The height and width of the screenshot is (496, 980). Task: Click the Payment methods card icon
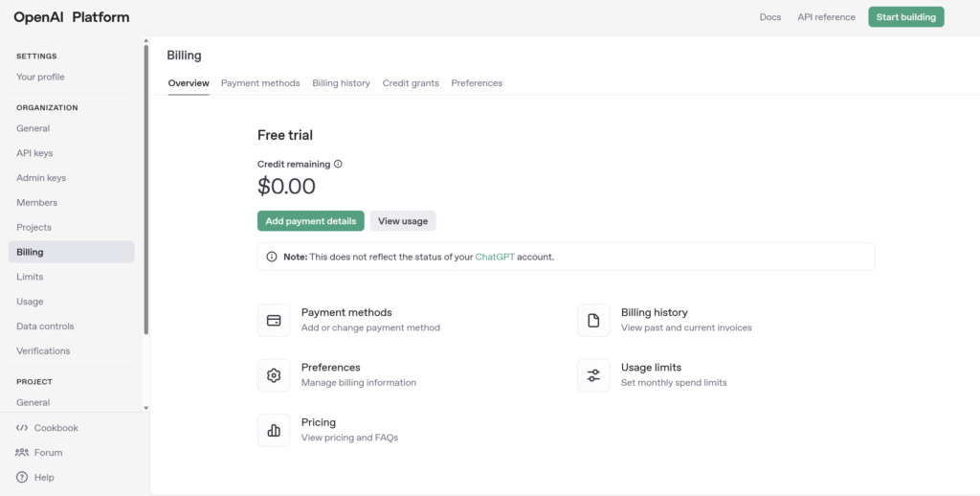(x=274, y=321)
